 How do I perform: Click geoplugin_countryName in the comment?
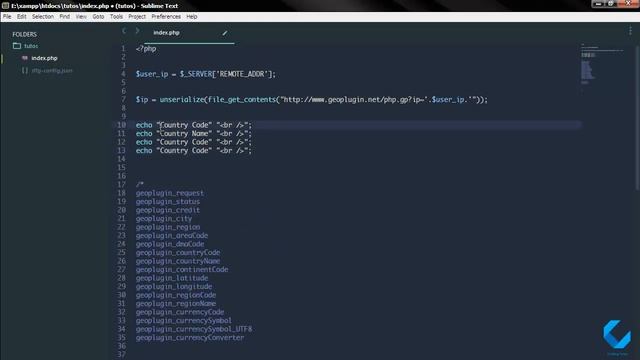(178, 261)
